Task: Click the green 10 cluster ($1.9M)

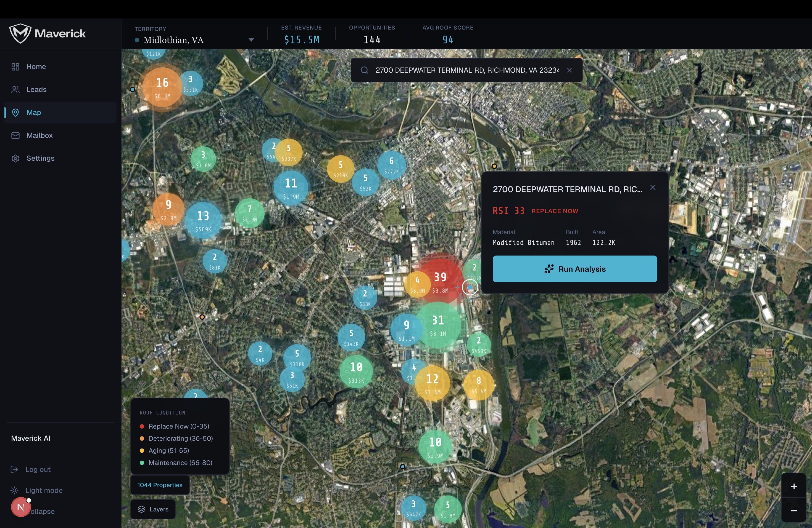Action: 435,447
